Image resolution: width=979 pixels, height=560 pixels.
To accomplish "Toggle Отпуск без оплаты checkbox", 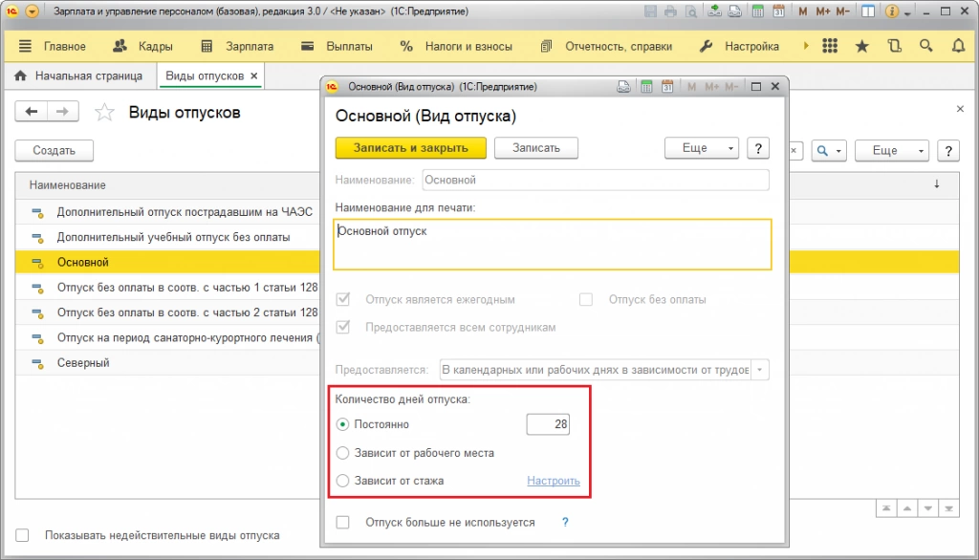I will point(586,300).
